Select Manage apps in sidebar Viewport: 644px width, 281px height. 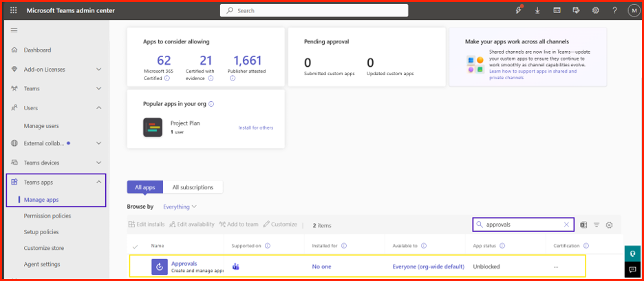[x=41, y=200]
